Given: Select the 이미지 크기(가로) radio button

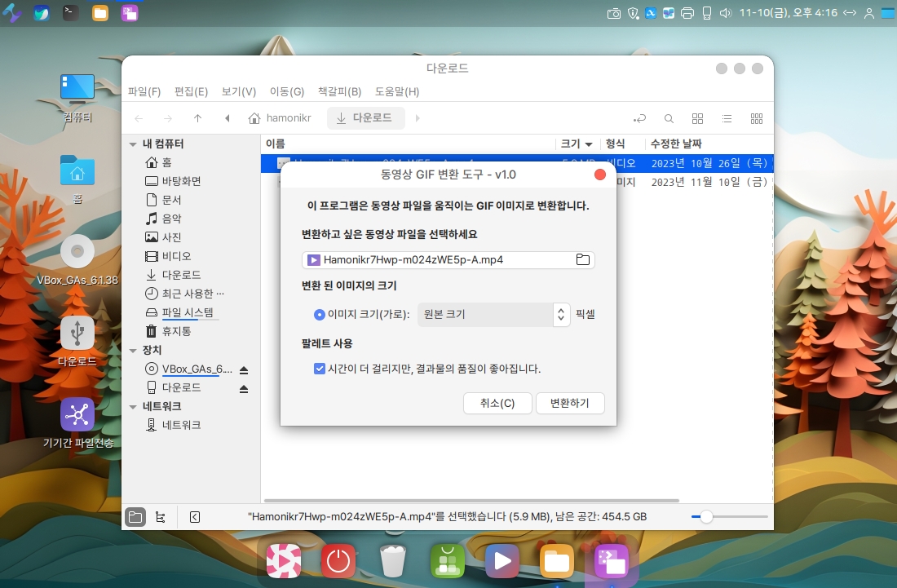Looking at the screenshot, I should tap(319, 314).
